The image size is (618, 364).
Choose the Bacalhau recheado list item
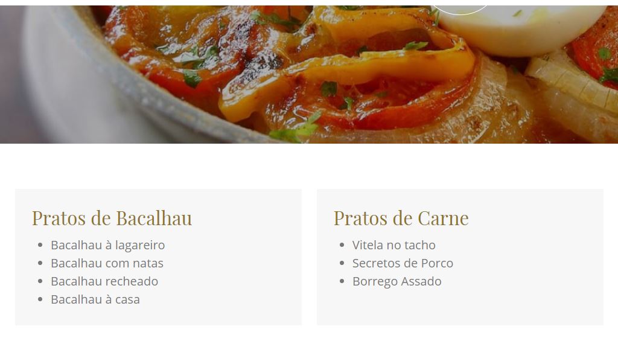point(104,281)
